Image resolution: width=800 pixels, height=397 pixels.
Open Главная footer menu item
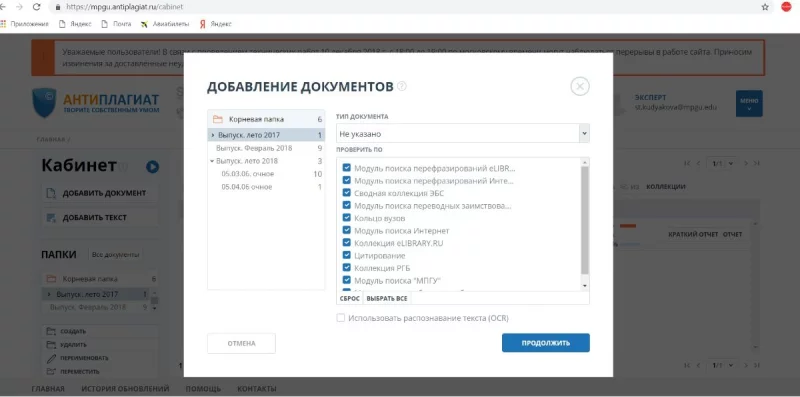click(x=48, y=389)
